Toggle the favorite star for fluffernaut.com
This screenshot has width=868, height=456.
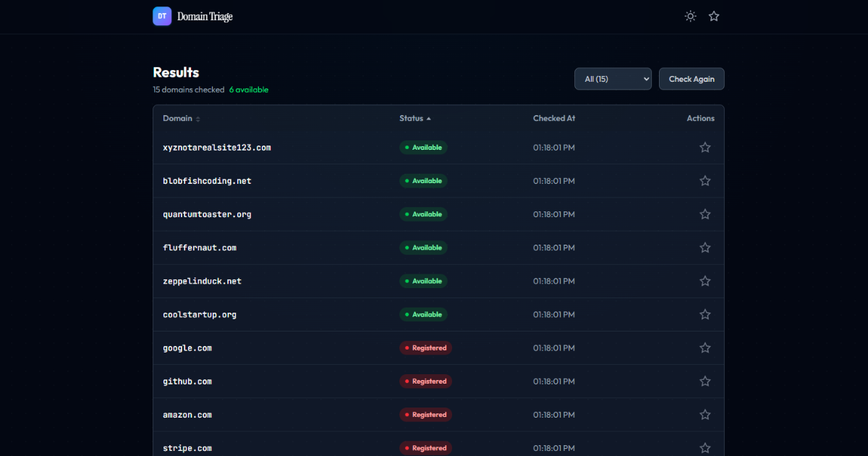pyautogui.click(x=705, y=247)
